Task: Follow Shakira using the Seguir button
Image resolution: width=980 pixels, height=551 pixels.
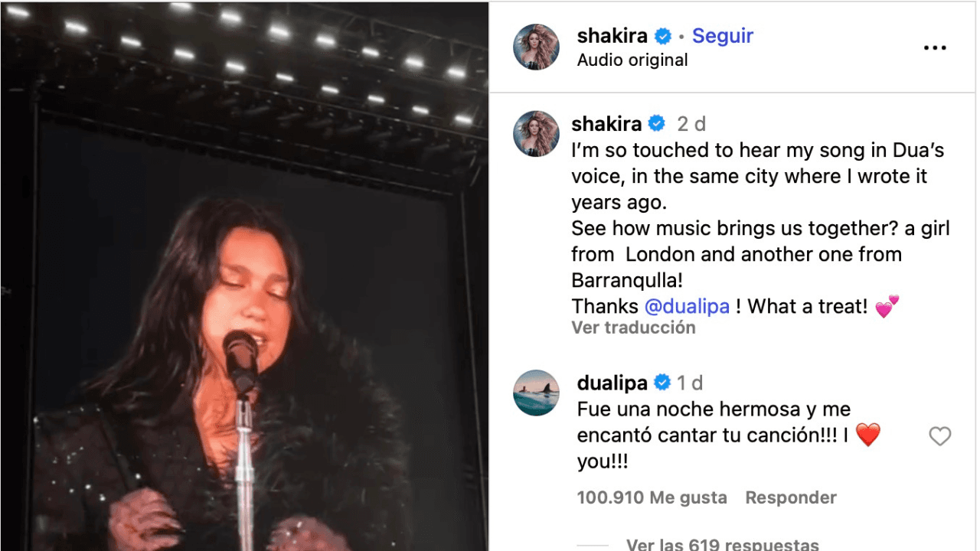Action: pyautogui.click(x=723, y=36)
